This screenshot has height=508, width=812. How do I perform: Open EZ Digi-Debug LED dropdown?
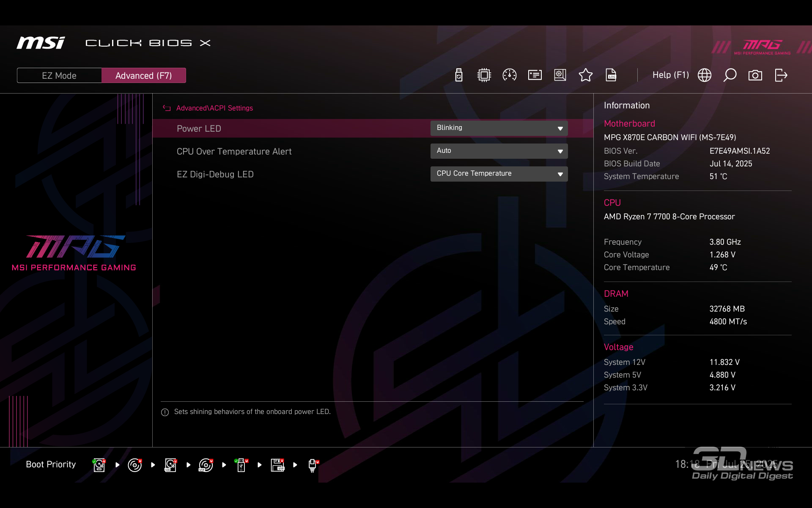(499, 174)
